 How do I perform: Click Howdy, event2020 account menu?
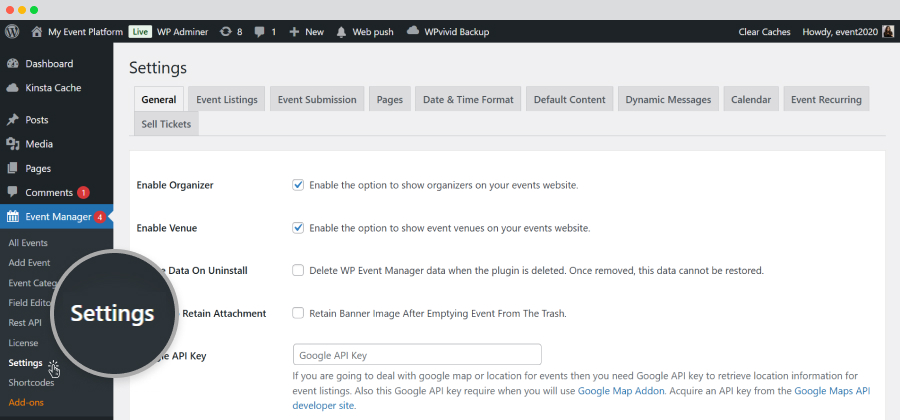pos(840,32)
